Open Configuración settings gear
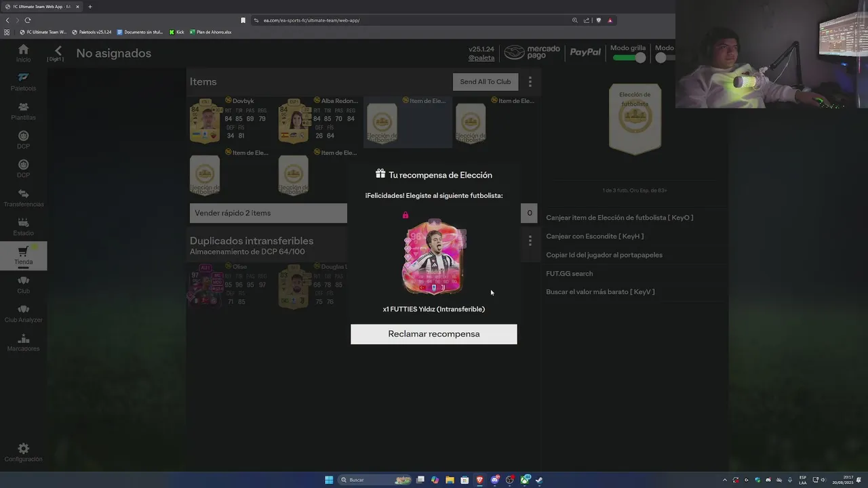This screenshot has width=868, height=488. point(23,453)
